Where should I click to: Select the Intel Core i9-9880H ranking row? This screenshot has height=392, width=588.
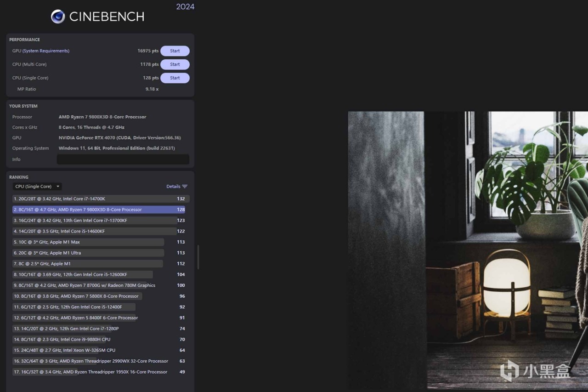click(101, 339)
